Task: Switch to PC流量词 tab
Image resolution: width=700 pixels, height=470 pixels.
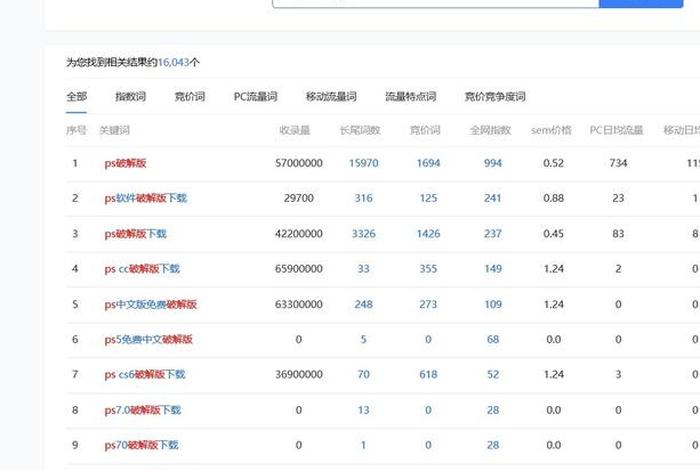Action: tap(255, 96)
